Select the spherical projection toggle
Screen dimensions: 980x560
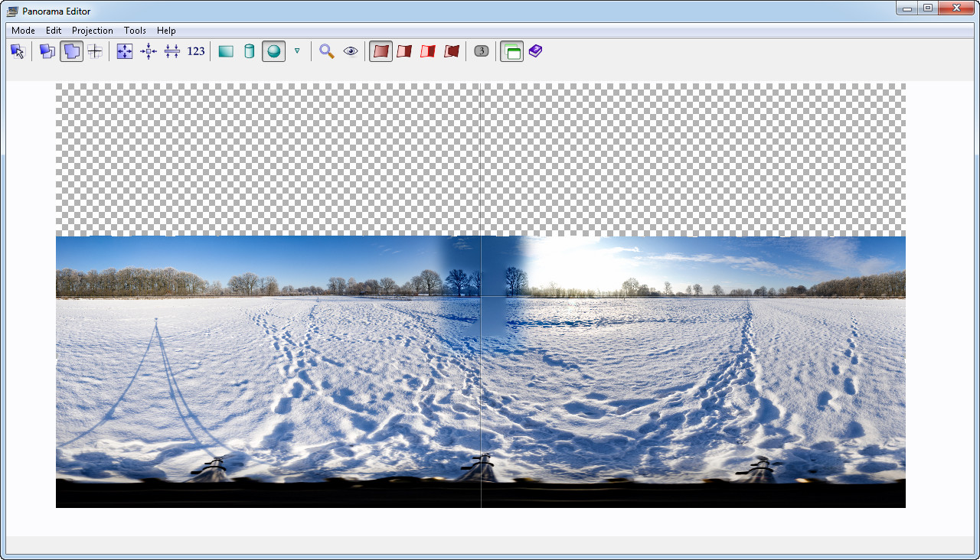coord(273,51)
